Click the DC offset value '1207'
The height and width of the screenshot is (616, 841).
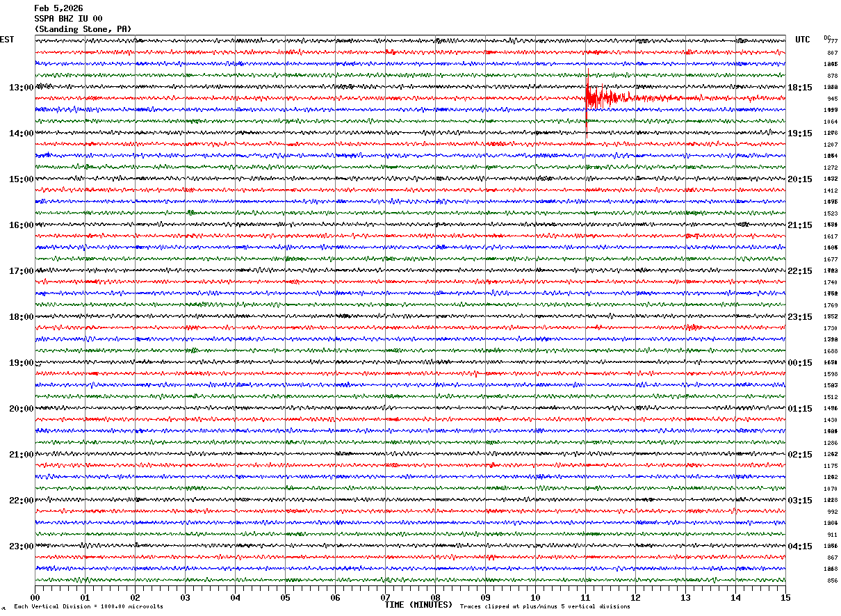831,145
